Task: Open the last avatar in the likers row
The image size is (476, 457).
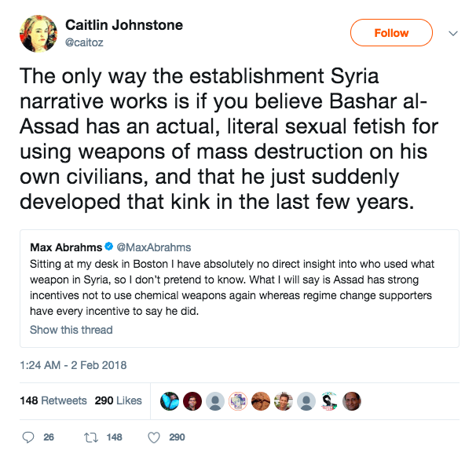Action: click(x=352, y=400)
